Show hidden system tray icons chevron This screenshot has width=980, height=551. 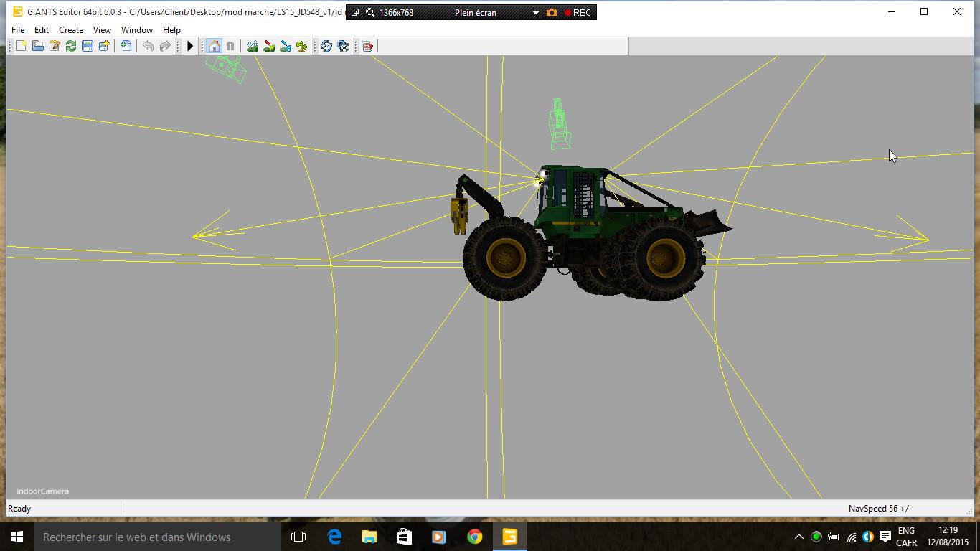click(798, 537)
